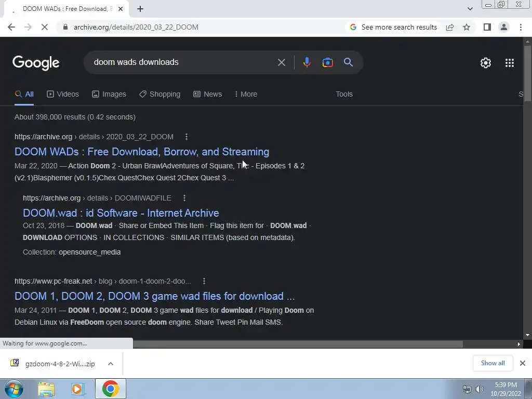532x399 pixels.
Task: Expand the More search categories menu
Action: point(246,95)
